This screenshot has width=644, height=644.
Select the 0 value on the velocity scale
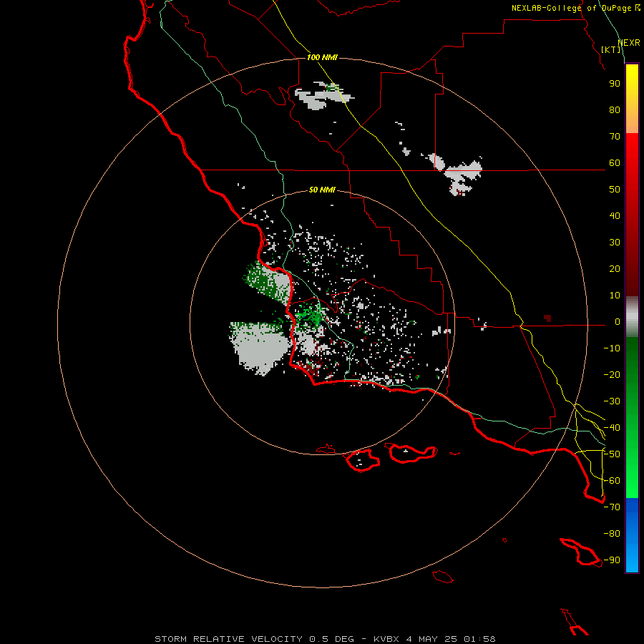[x=618, y=322]
